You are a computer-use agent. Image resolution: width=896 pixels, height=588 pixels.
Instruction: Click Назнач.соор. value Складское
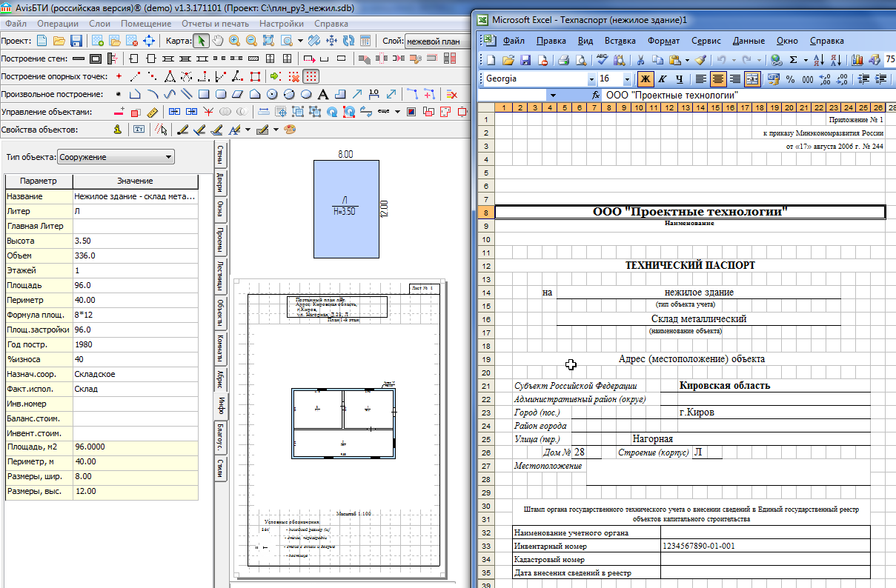pyautogui.click(x=136, y=374)
